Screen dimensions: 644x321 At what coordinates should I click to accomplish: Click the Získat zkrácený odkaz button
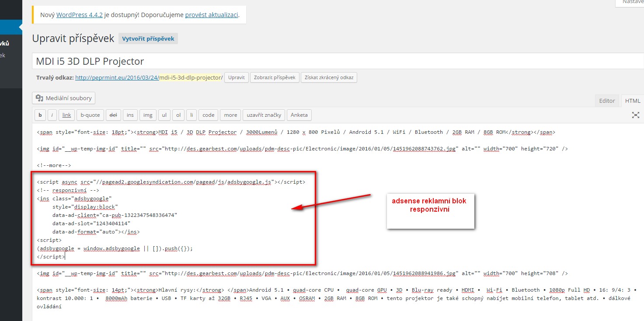point(329,77)
